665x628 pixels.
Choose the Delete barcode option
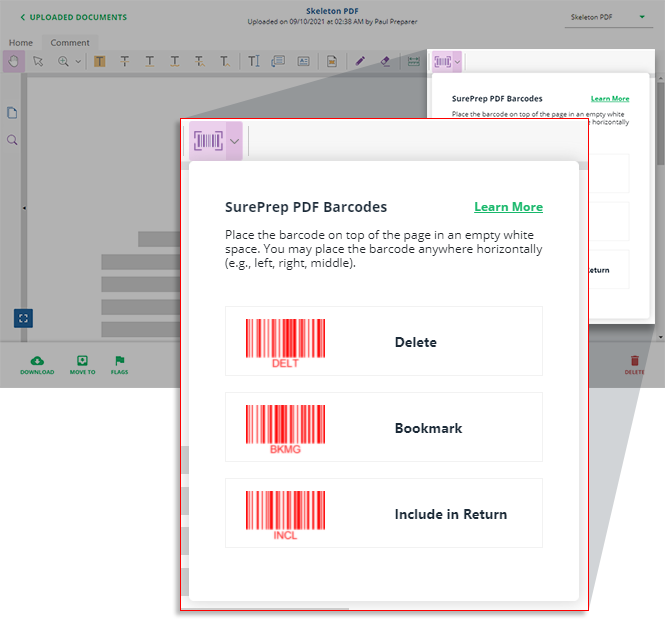383,342
